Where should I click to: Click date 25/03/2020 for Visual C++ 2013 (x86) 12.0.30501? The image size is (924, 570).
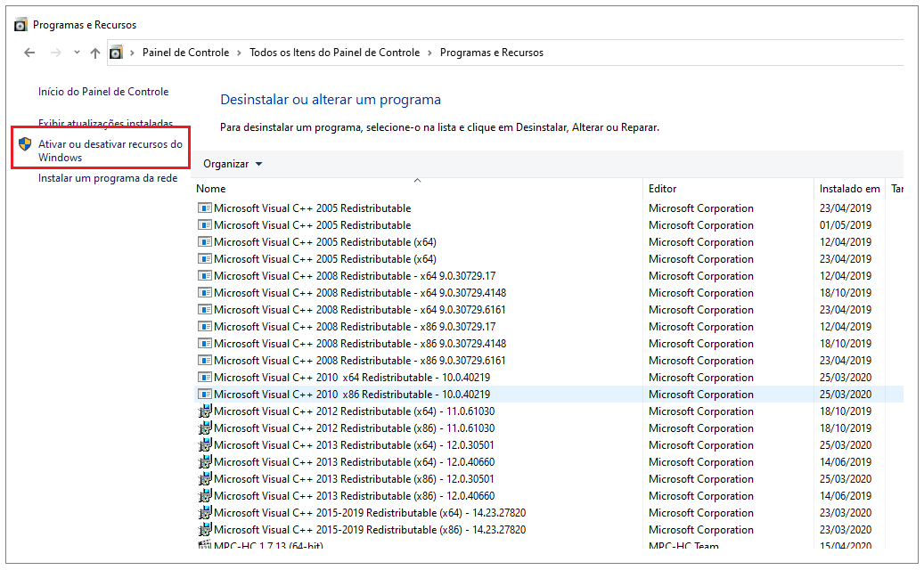845,479
